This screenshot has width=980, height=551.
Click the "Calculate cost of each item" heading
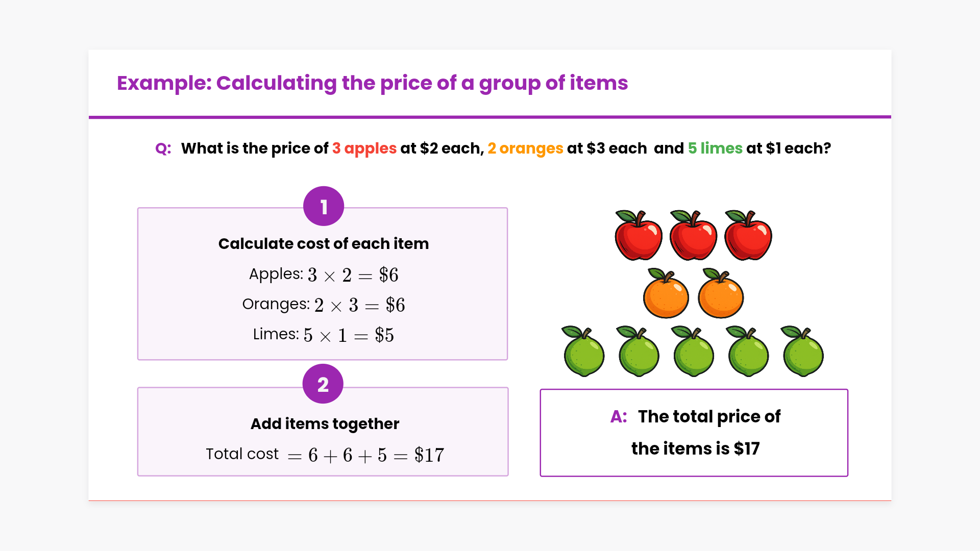point(324,244)
